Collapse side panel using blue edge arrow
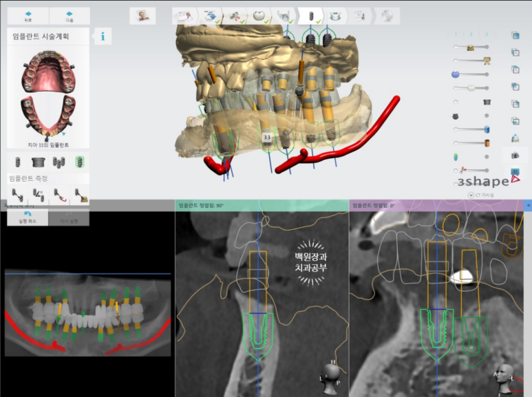The width and height of the screenshot is (532, 397). coord(528,205)
